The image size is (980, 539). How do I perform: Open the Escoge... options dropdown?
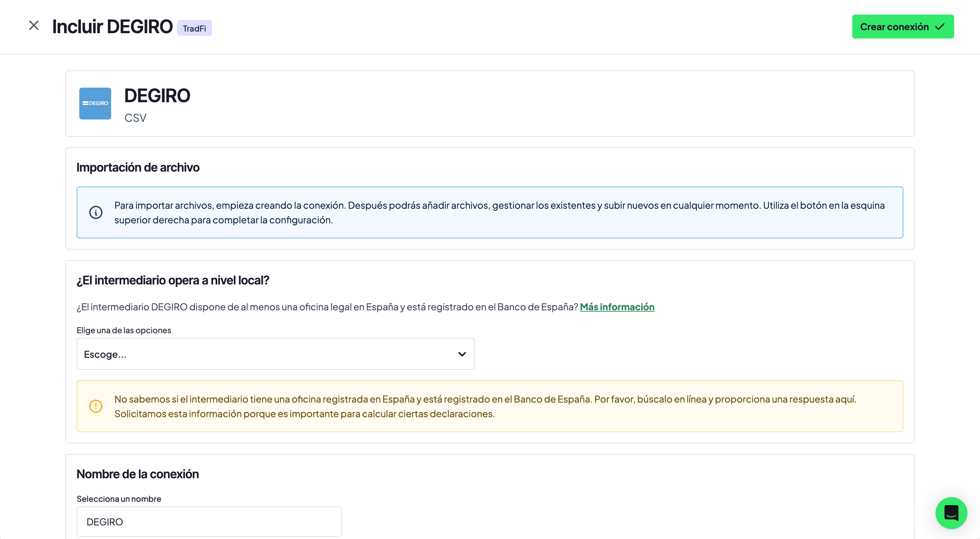pos(275,354)
